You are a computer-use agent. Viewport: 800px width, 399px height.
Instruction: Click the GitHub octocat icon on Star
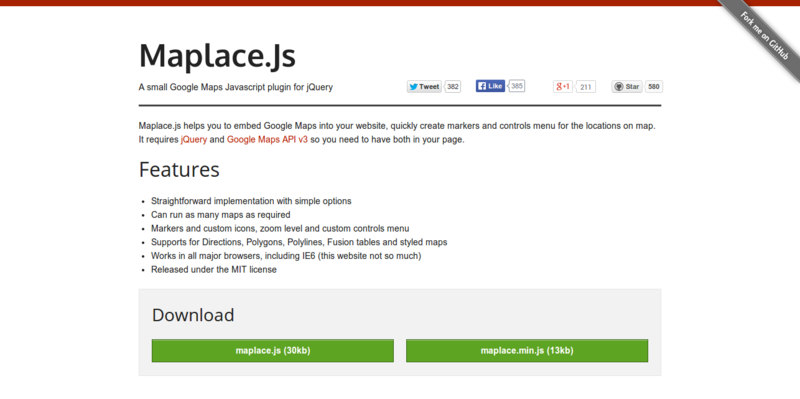click(x=619, y=87)
